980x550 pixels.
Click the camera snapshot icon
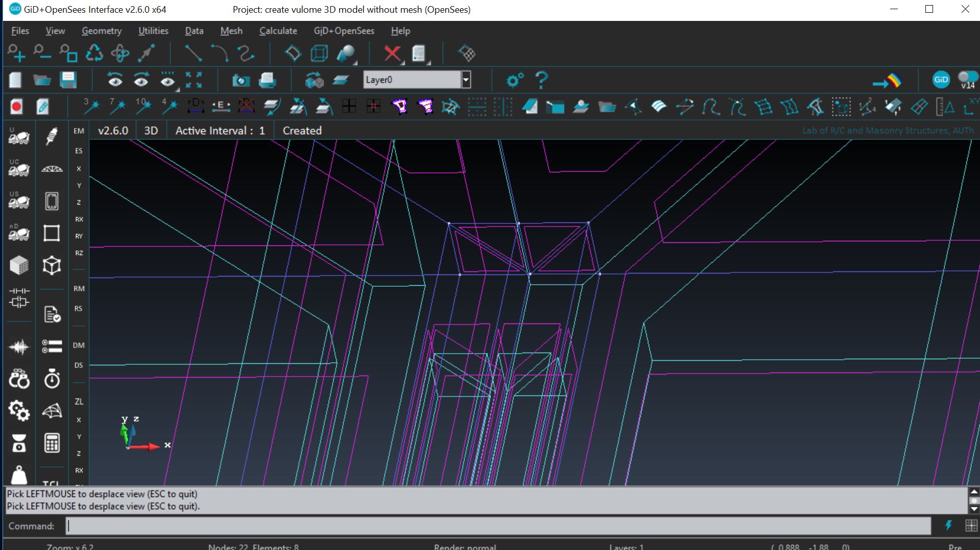pyautogui.click(x=240, y=80)
